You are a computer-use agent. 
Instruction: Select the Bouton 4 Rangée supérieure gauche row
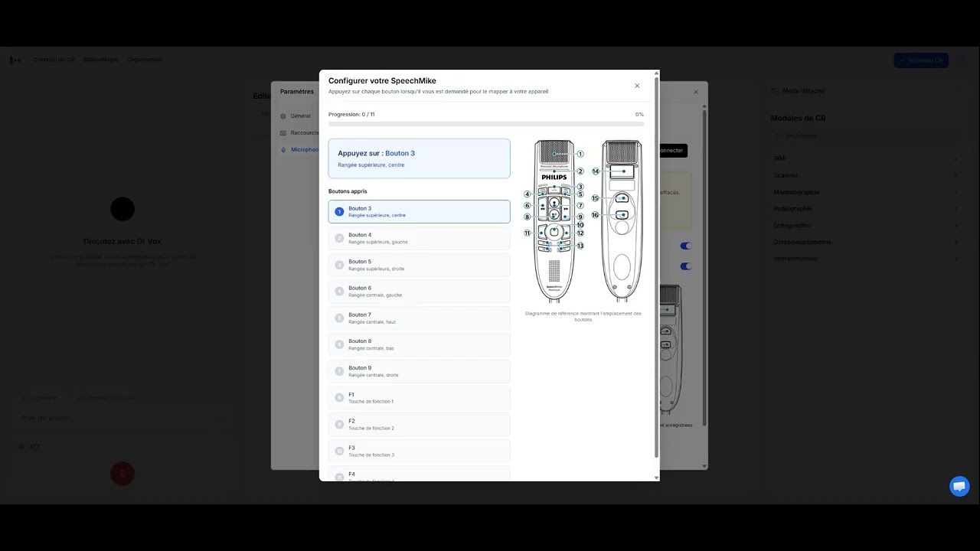[419, 238]
